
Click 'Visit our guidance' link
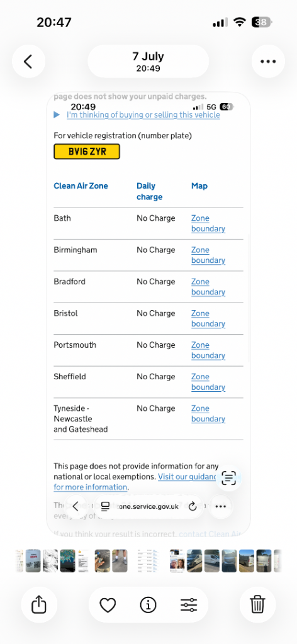[188, 477]
